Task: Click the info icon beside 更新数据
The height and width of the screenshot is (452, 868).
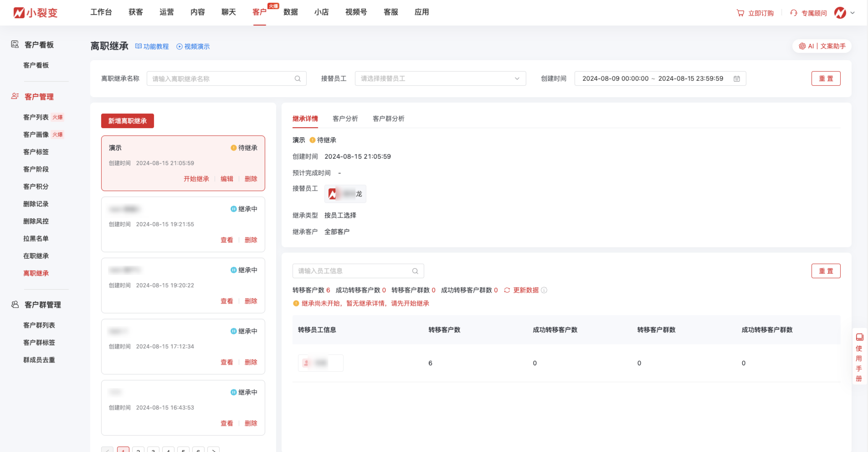Action: (x=544, y=290)
